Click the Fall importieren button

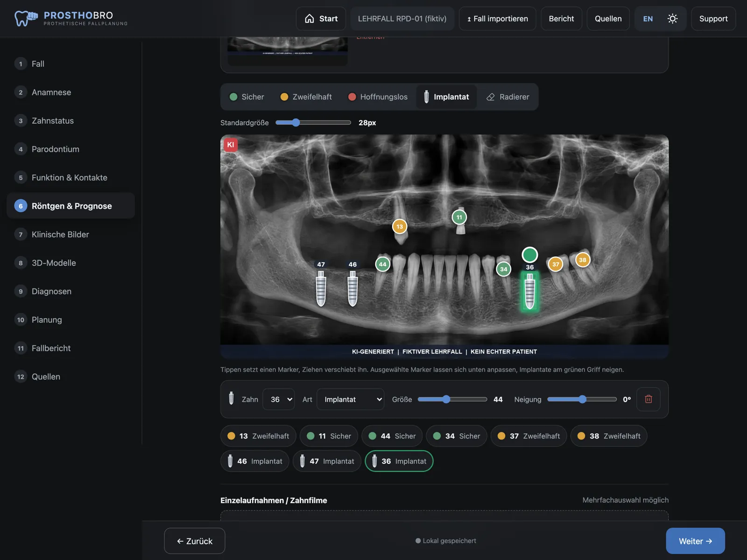(x=497, y=19)
